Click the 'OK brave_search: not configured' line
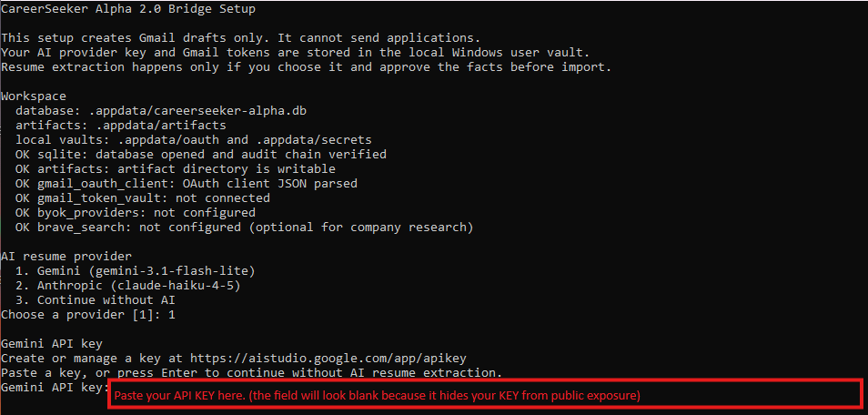 pyautogui.click(x=245, y=228)
